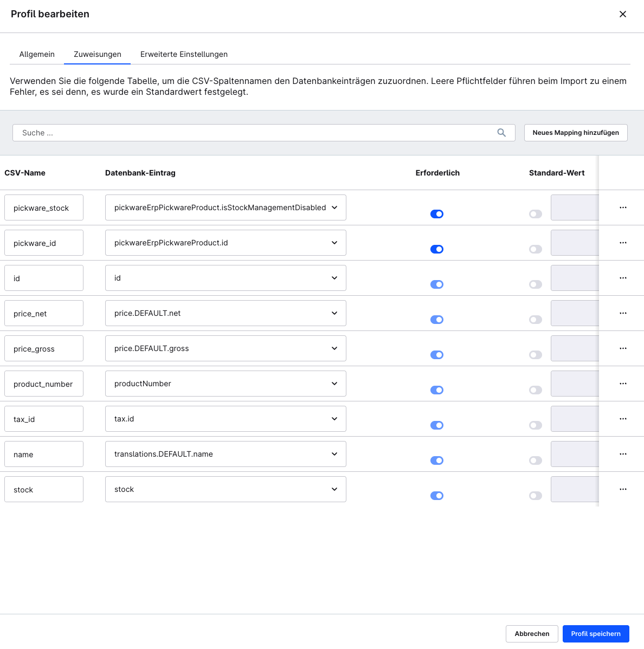
Task: Open the three-dot menu for pickware_stock row
Action: (x=623, y=207)
